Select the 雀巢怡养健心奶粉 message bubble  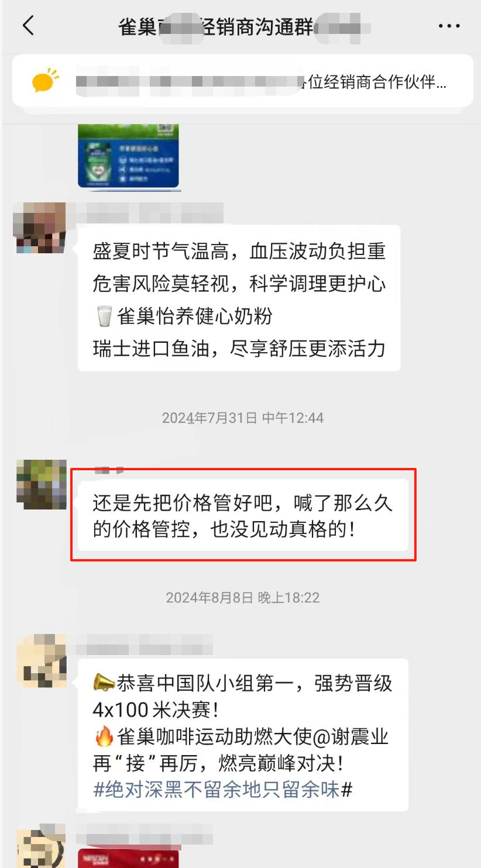[x=239, y=298]
